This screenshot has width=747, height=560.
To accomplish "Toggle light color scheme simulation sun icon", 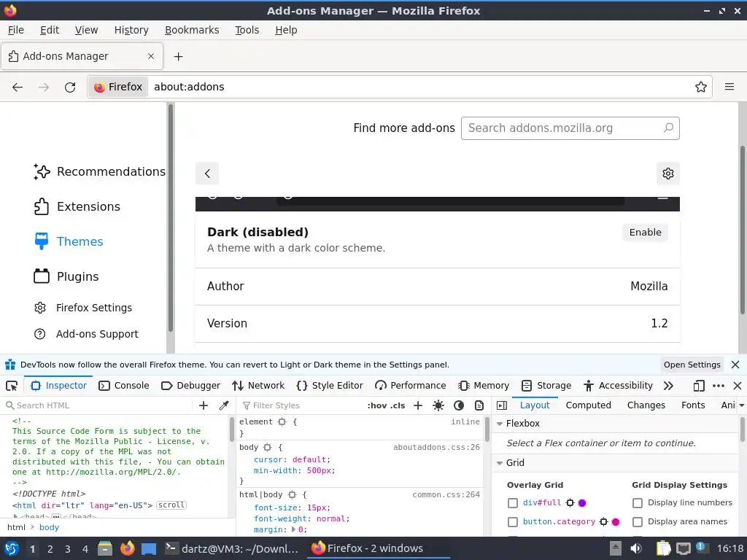I will (x=438, y=405).
